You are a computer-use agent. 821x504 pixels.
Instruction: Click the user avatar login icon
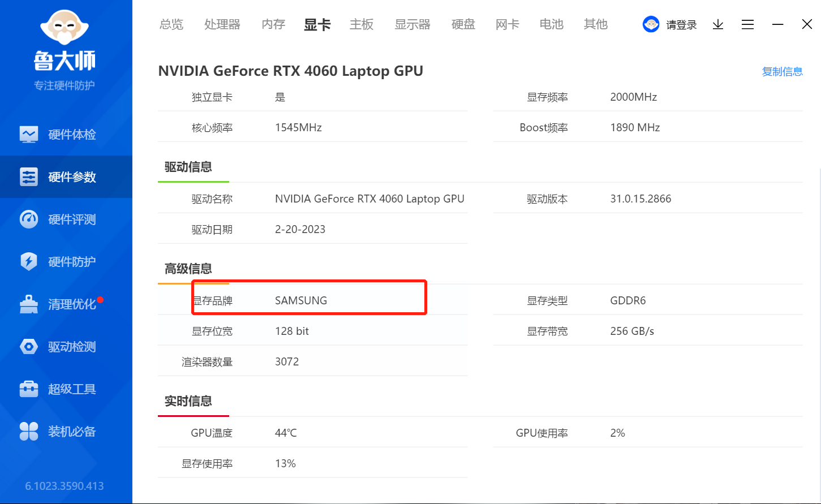click(x=651, y=24)
